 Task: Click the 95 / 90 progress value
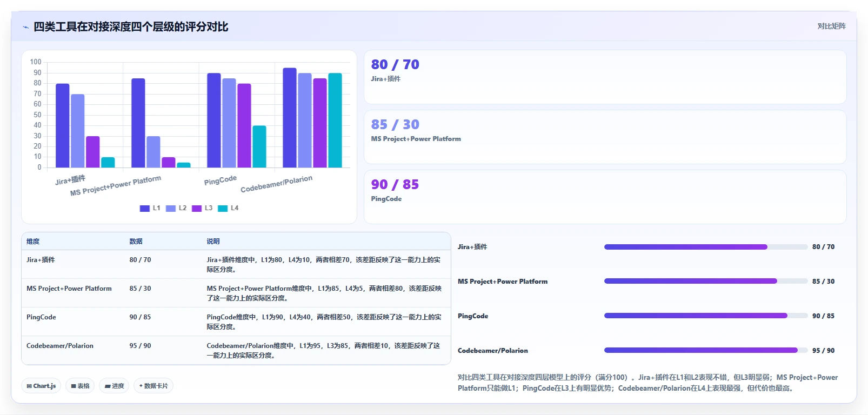pos(823,351)
